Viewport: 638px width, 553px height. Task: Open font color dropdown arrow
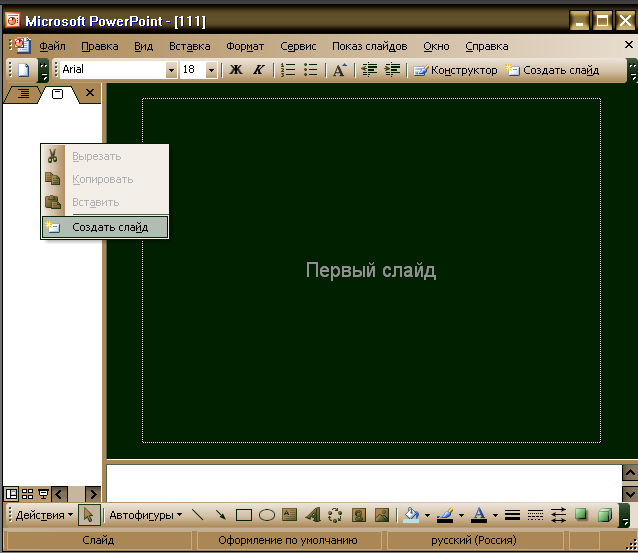(495, 515)
